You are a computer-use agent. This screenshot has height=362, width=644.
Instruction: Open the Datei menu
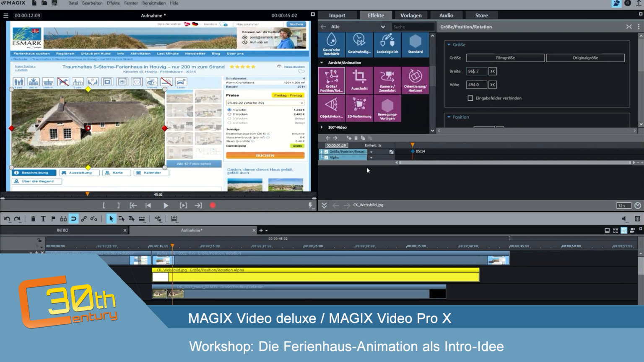pos(73,3)
